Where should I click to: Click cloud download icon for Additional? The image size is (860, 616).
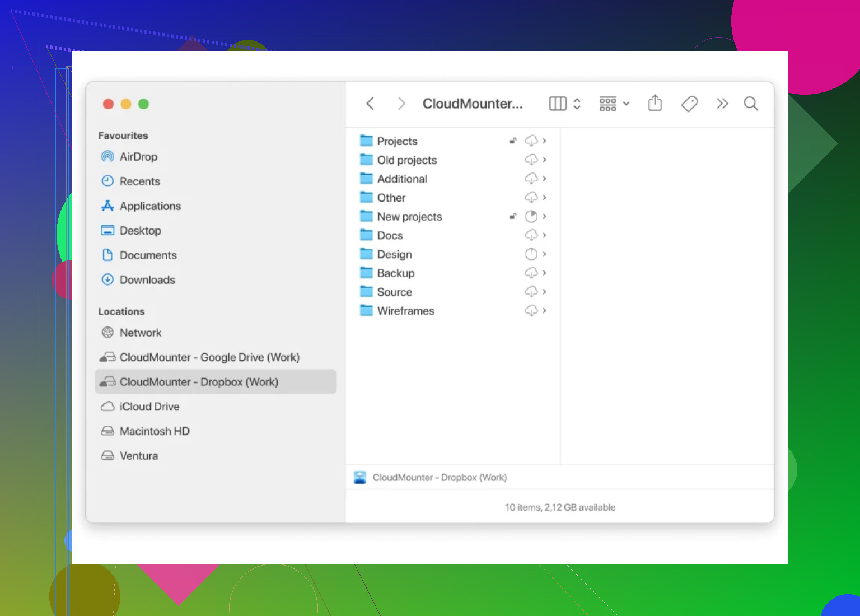tap(531, 178)
